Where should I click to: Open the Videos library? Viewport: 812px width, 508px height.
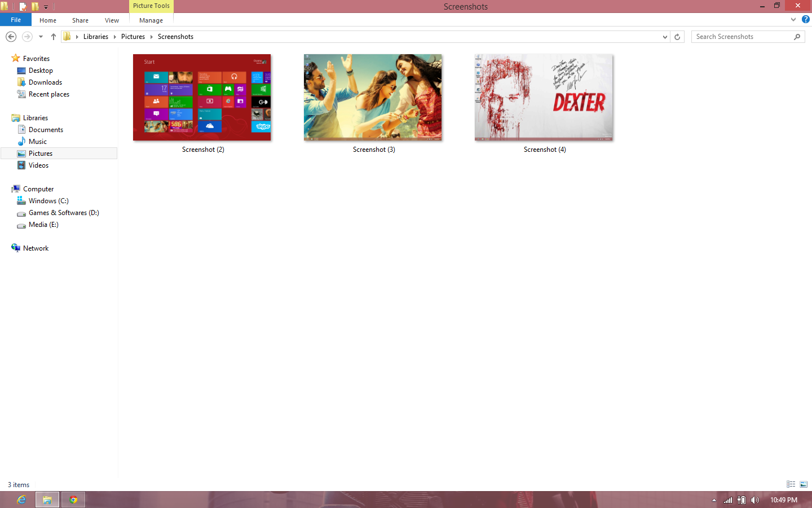38,165
